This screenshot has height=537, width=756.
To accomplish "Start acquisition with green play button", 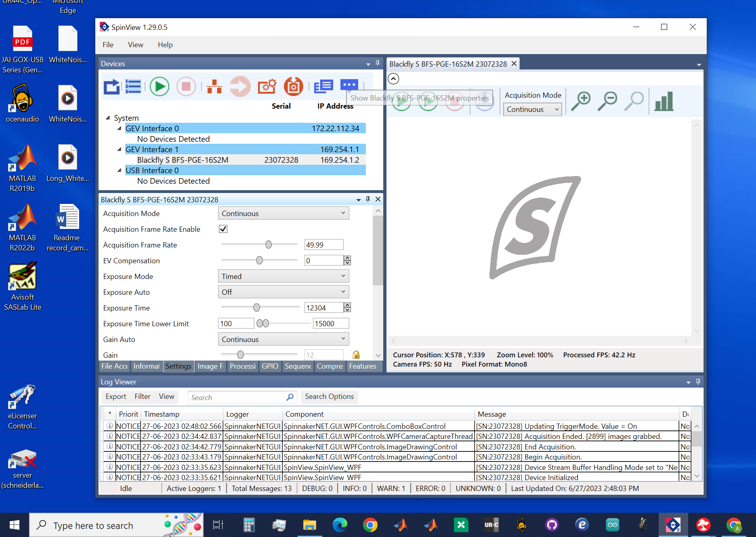I will pyautogui.click(x=160, y=86).
